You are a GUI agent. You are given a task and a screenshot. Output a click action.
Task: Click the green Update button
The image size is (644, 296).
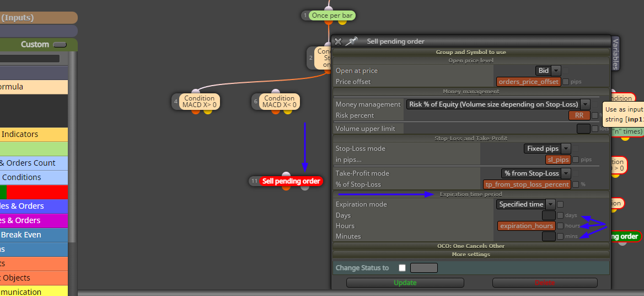click(x=405, y=283)
